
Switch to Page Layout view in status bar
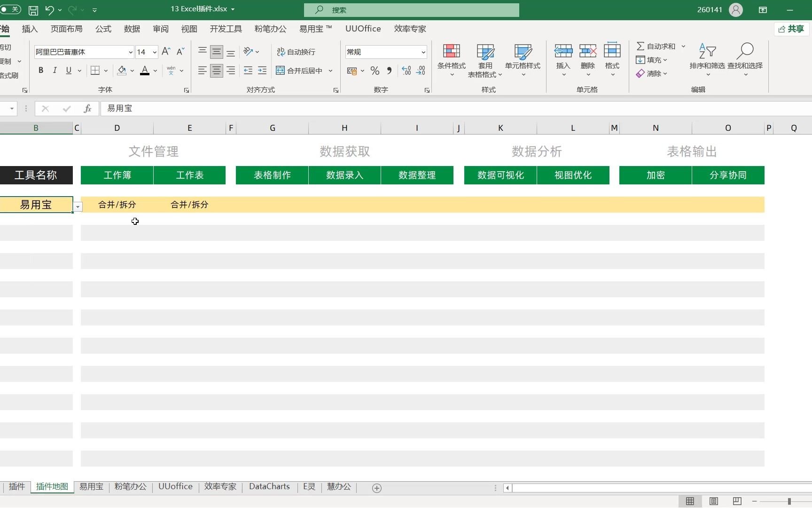tap(713, 501)
